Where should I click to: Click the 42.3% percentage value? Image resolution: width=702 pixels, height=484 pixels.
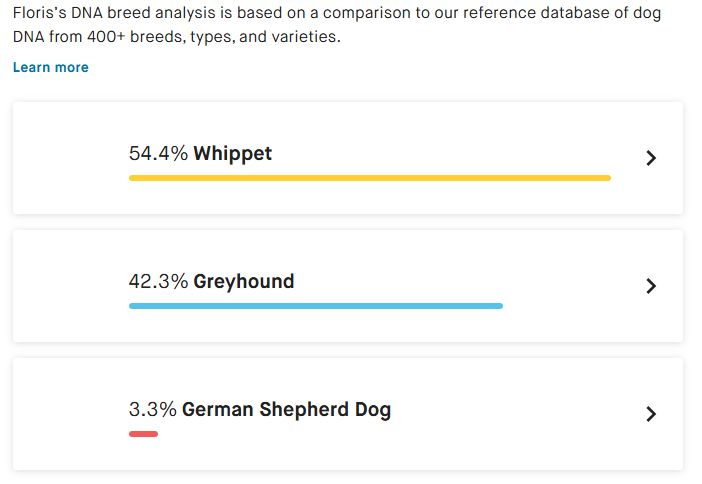(158, 282)
